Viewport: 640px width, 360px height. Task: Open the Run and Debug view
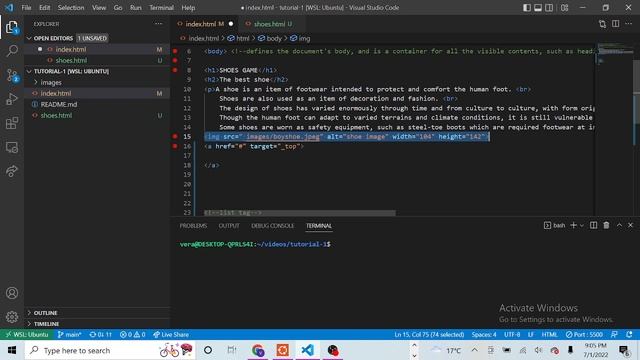pyautogui.click(x=12, y=99)
